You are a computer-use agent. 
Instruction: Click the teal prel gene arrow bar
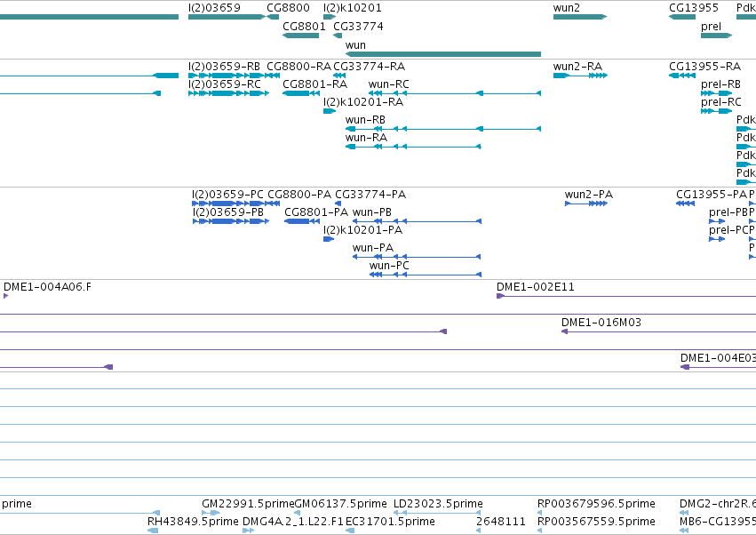point(716,36)
